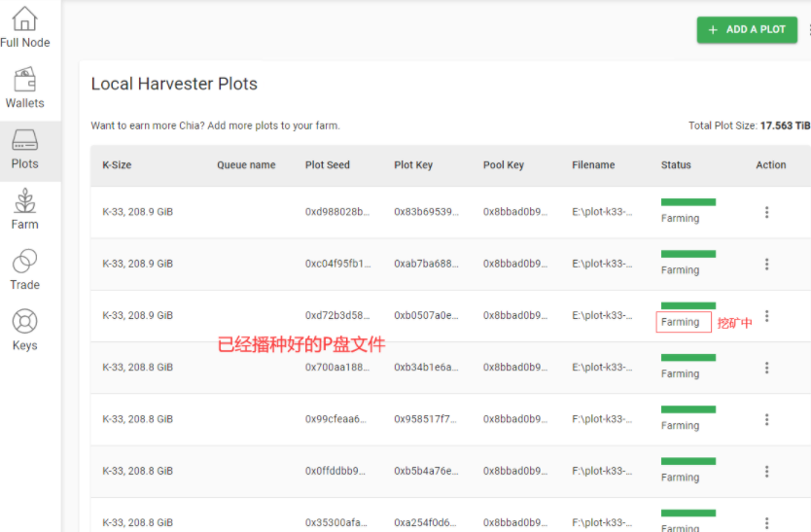Open three-dot menu for plot 0x99cfeaa6
Screen dimensions: 811x532
pyautogui.click(x=766, y=419)
